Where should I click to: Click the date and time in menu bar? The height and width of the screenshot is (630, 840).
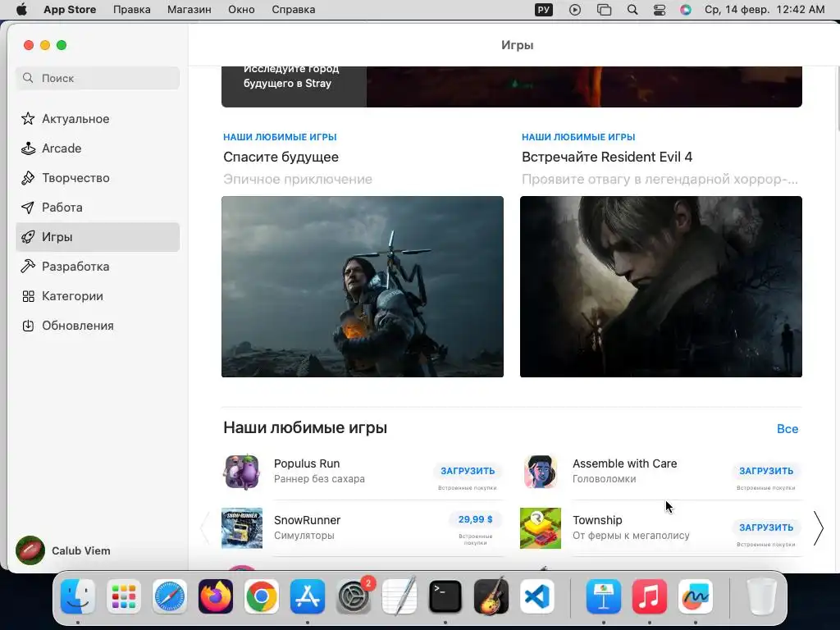click(x=765, y=10)
